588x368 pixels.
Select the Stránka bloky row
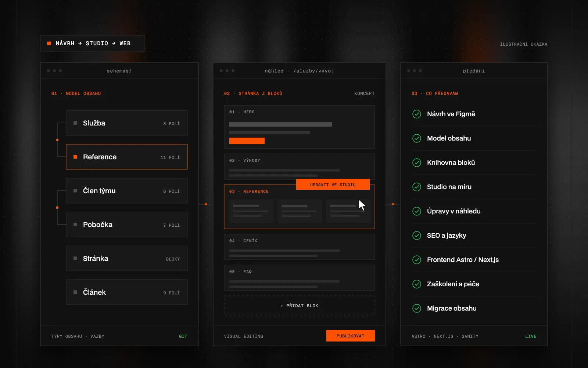click(127, 258)
